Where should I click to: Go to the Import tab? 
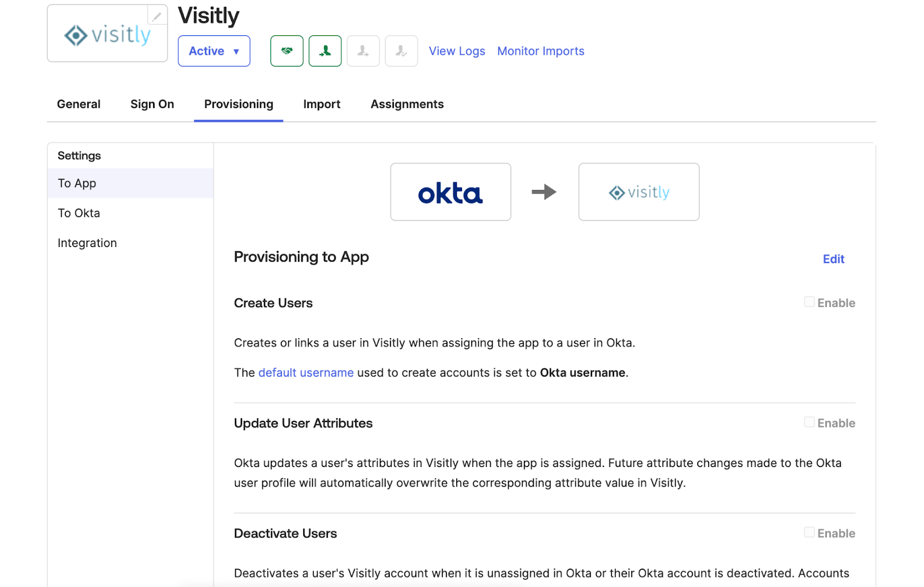322,104
